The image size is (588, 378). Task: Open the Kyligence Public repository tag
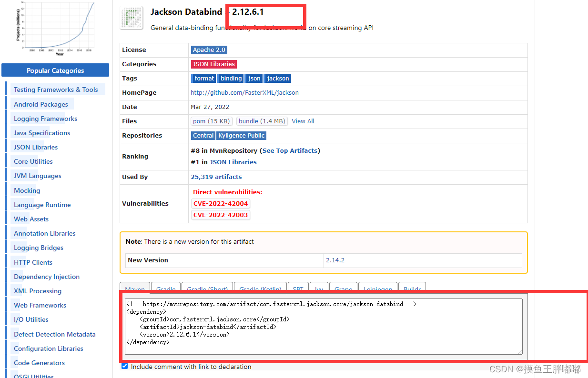[241, 136]
